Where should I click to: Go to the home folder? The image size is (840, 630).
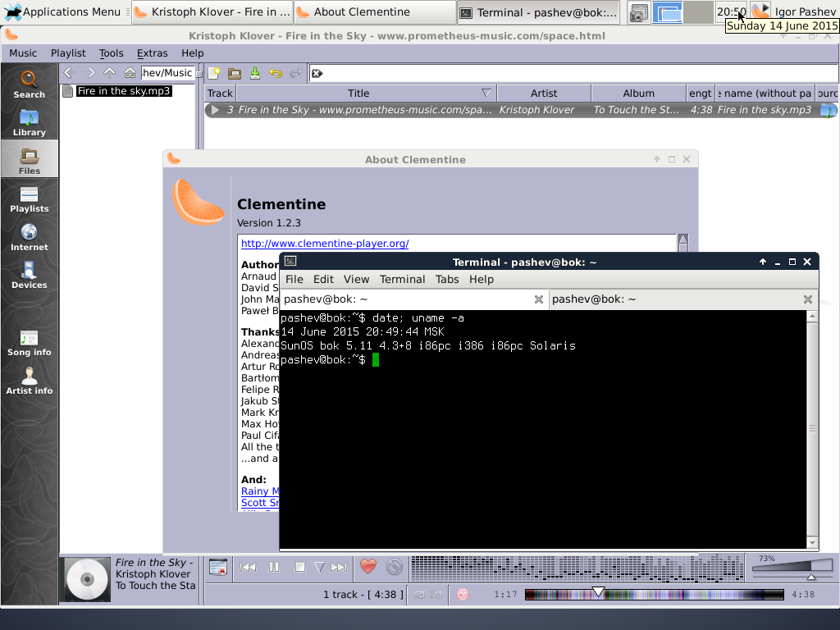point(130,72)
